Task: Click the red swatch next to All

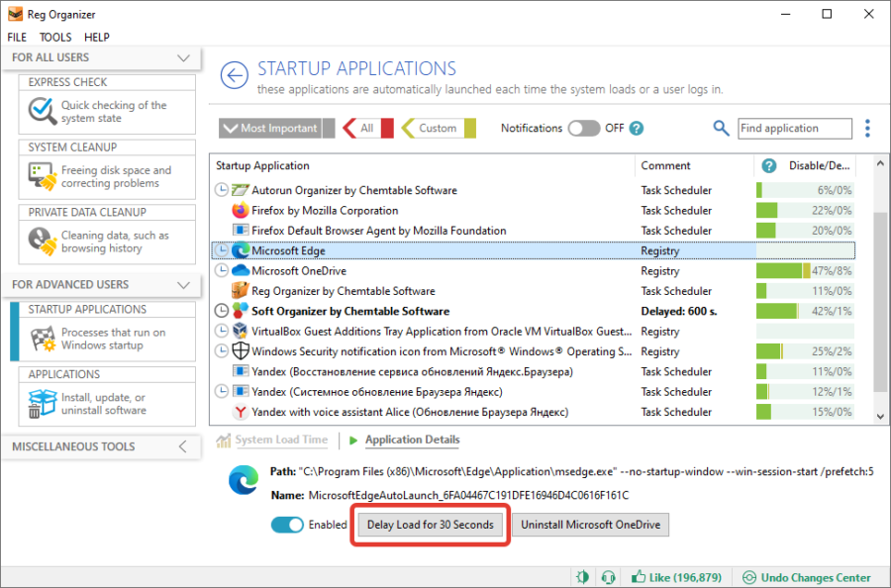Action: point(387,129)
